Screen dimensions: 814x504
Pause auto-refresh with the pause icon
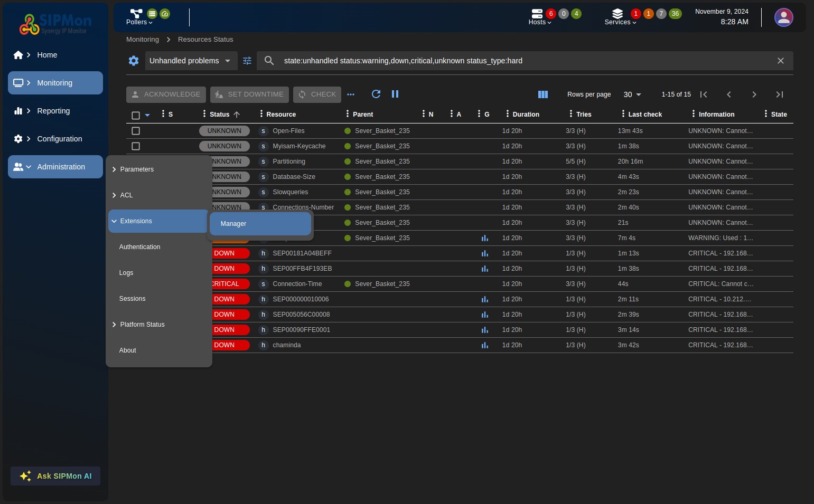[395, 94]
